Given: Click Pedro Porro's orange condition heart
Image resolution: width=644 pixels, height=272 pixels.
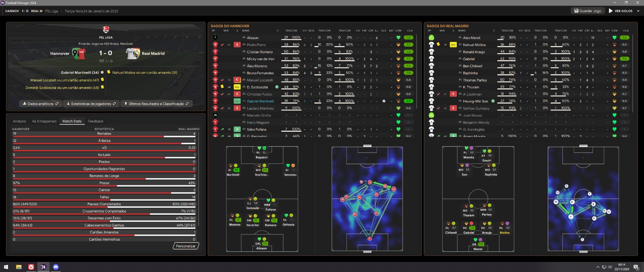Looking at the screenshot, I should tap(398, 45).
